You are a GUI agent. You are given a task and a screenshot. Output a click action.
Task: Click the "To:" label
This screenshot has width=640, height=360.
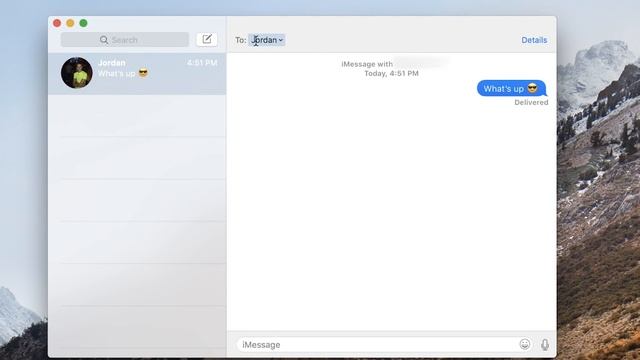pyautogui.click(x=240, y=40)
